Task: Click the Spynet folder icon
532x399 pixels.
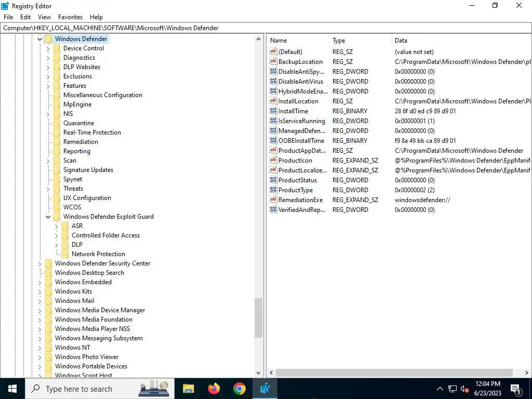Action: [57, 179]
